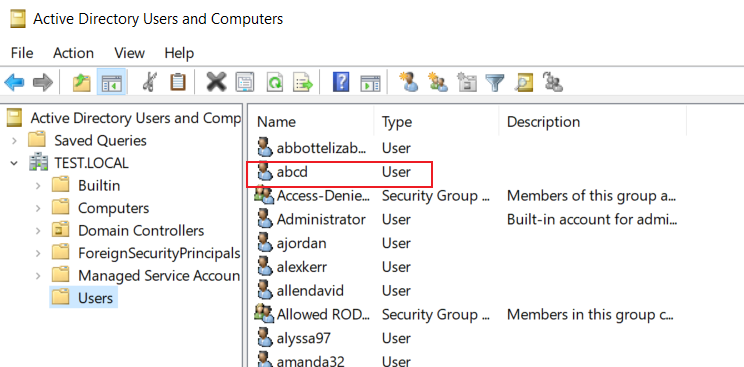
Task: Select Domain Controllers in the tree
Action: 141,231
